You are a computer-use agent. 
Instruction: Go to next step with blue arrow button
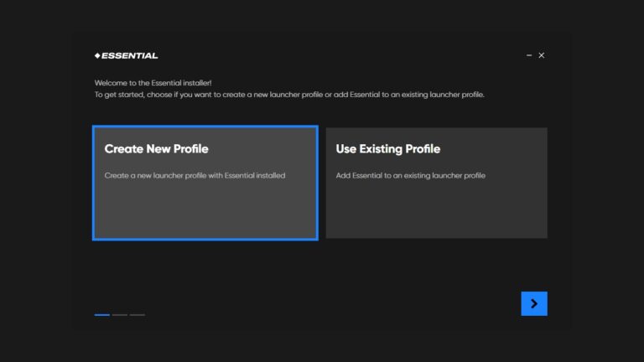point(534,303)
